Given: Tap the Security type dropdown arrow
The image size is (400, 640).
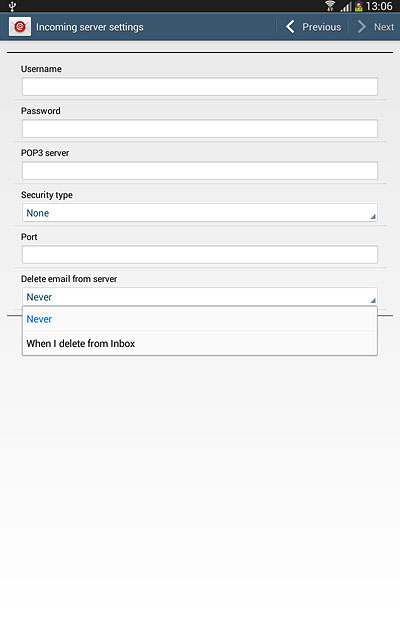Looking at the screenshot, I should 373,217.
